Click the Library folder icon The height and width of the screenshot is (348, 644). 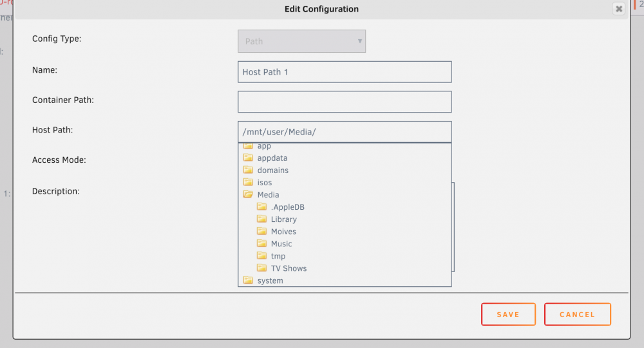[261, 219]
